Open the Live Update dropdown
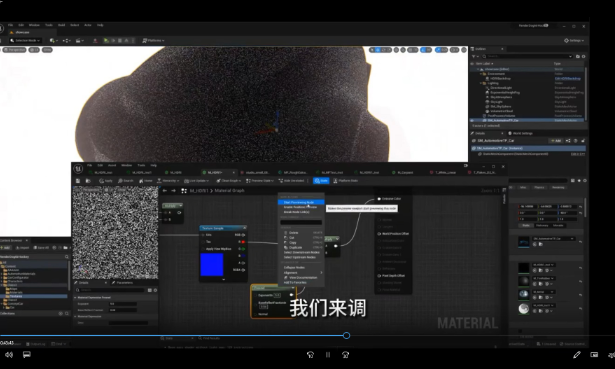615x369 pixels. click(197, 181)
